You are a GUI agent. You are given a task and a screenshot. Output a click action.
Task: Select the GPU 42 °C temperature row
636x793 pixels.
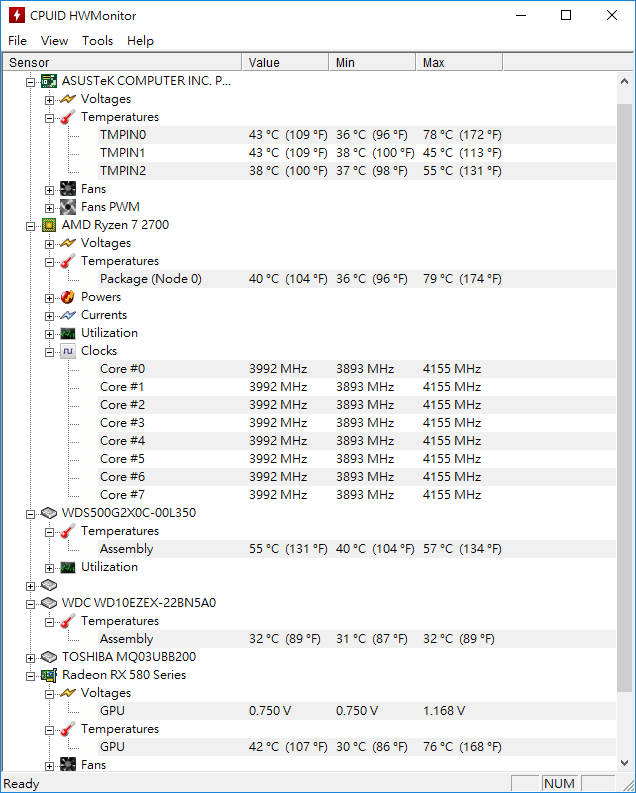pyautogui.click(x=357, y=747)
